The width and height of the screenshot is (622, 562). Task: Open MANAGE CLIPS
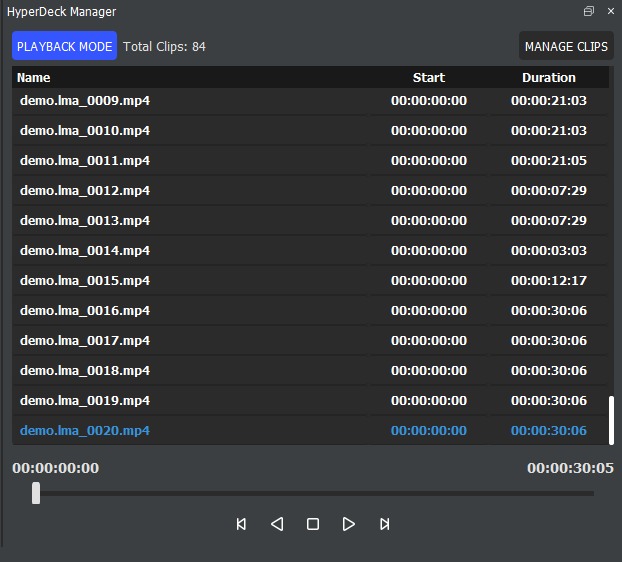(x=566, y=46)
